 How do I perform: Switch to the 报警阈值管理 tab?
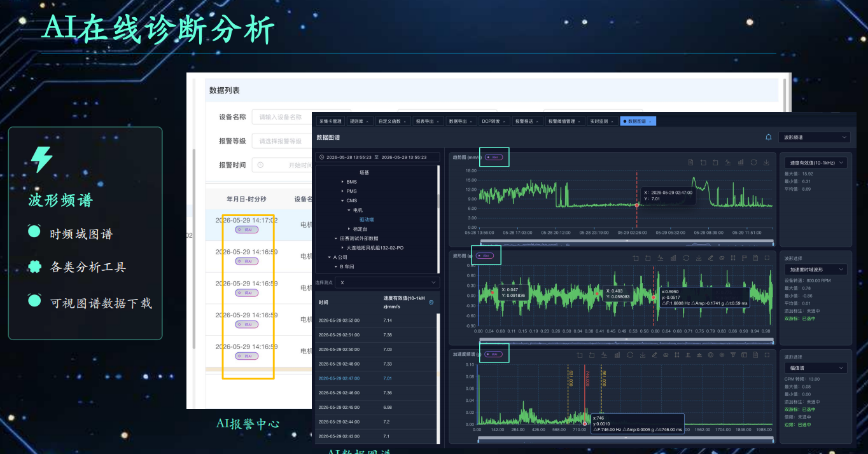point(564,121)
